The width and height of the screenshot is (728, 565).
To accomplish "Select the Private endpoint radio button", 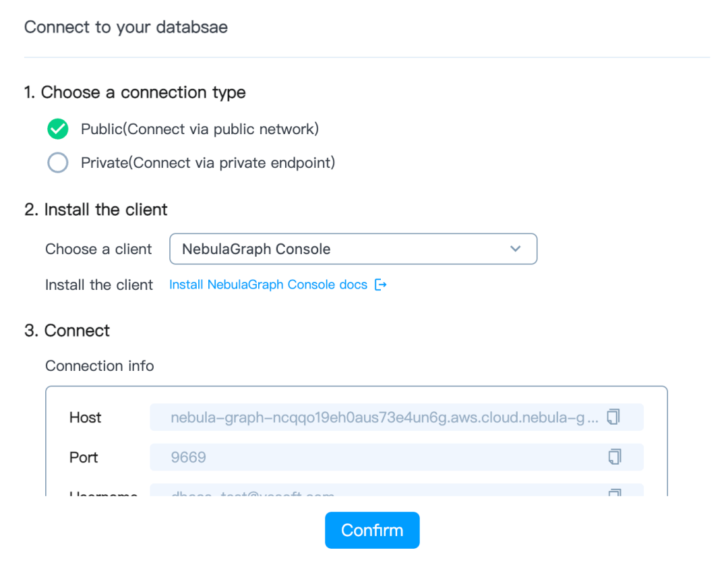I will (x=58, y=162).
